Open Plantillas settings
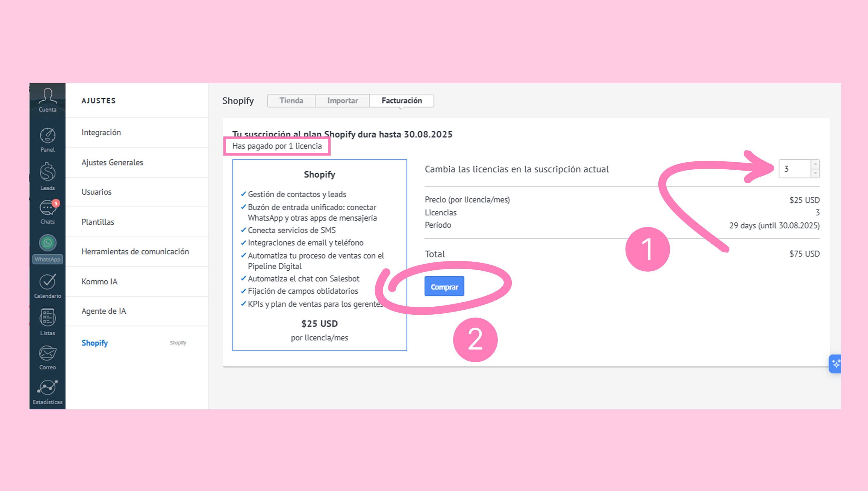This screenshot has width=868, height=491. click(137, 222)
